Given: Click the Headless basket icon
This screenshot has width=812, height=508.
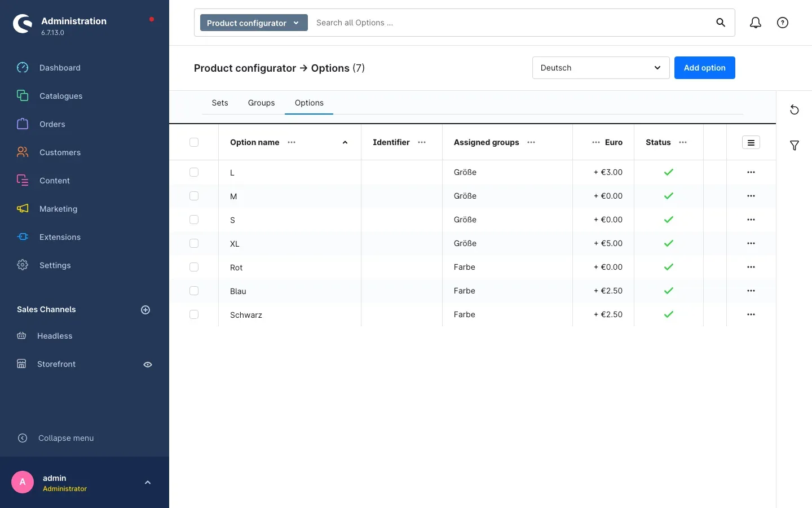Looking at the screenshot, I should tap(21, 336).
